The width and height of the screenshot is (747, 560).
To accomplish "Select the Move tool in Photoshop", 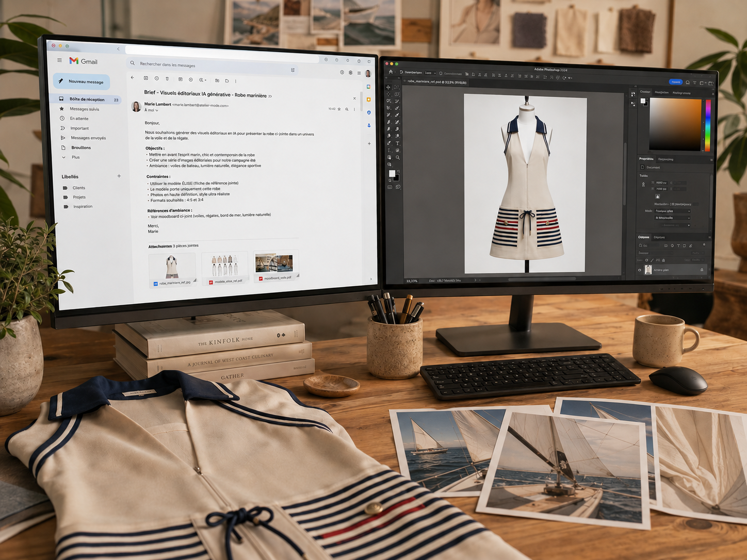I will click(x=388, y=87).
